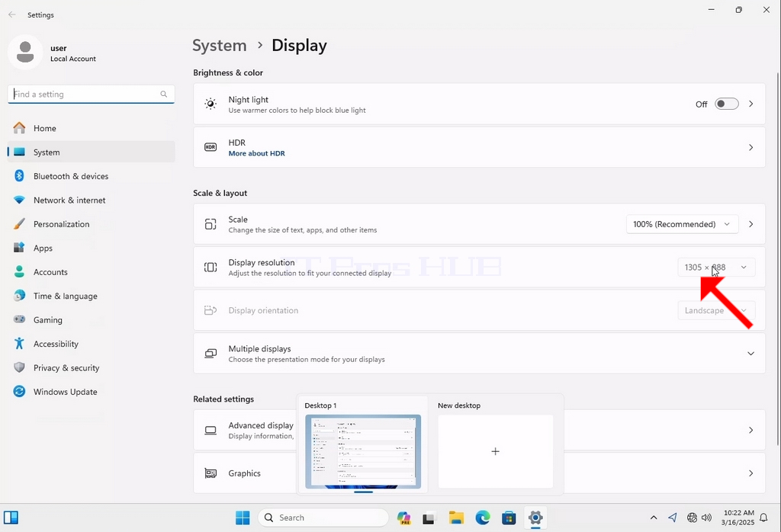The image size is (781, 532).
Task: Click the taskbar Search box
Action: [323, 518]
